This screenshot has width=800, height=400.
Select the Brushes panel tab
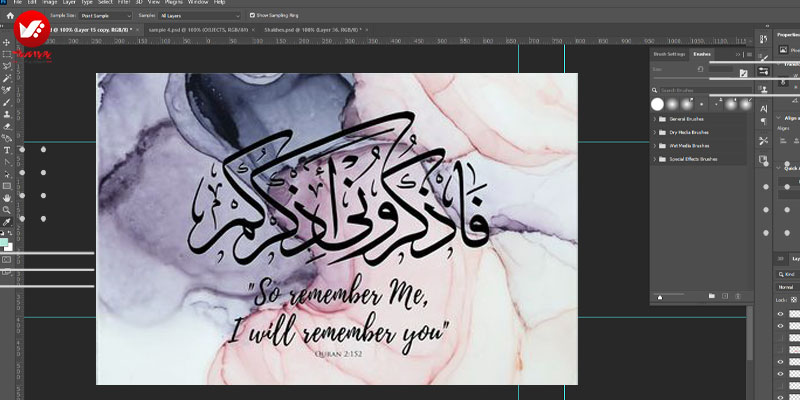(x=702, y=54)
